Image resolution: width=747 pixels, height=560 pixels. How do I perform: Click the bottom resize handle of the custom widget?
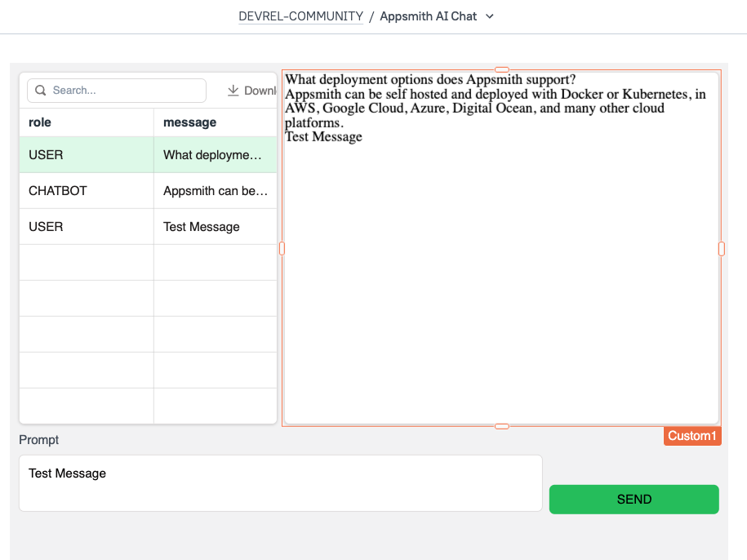(502, 425)
